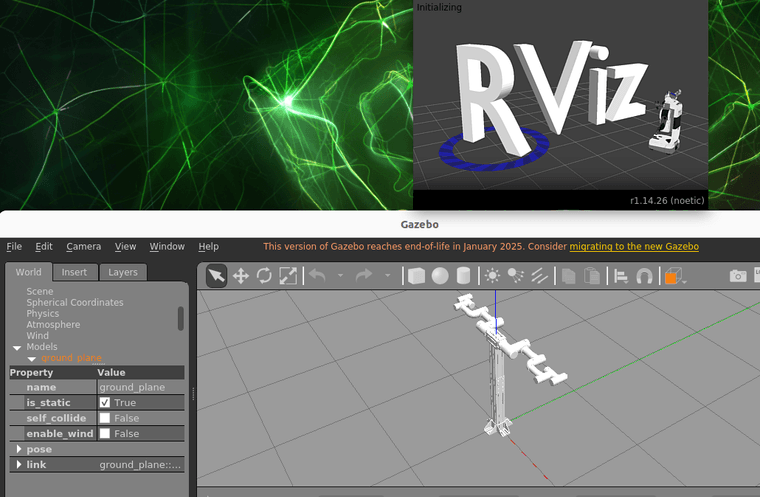This screenshot has width=760, height=497.
Task: Select Atmosphere in the World tree
Action: click(53, 325)
